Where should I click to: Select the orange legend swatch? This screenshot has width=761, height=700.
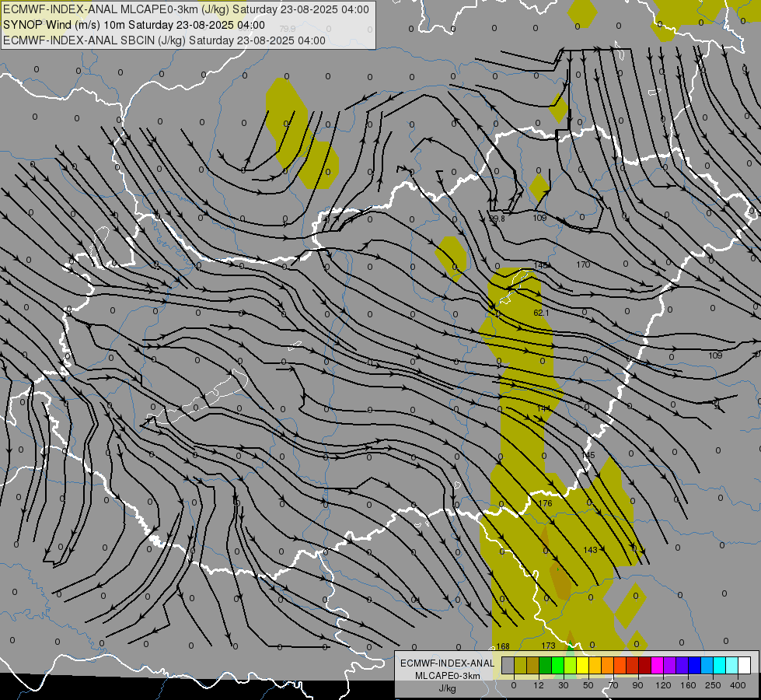pyautogui.click(x=608, y=665)
